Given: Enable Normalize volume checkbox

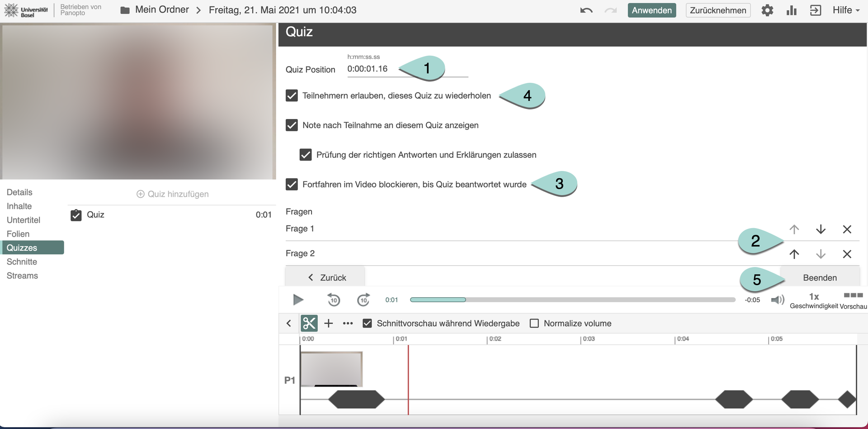Looking at the screenshot, I should 534,323.
